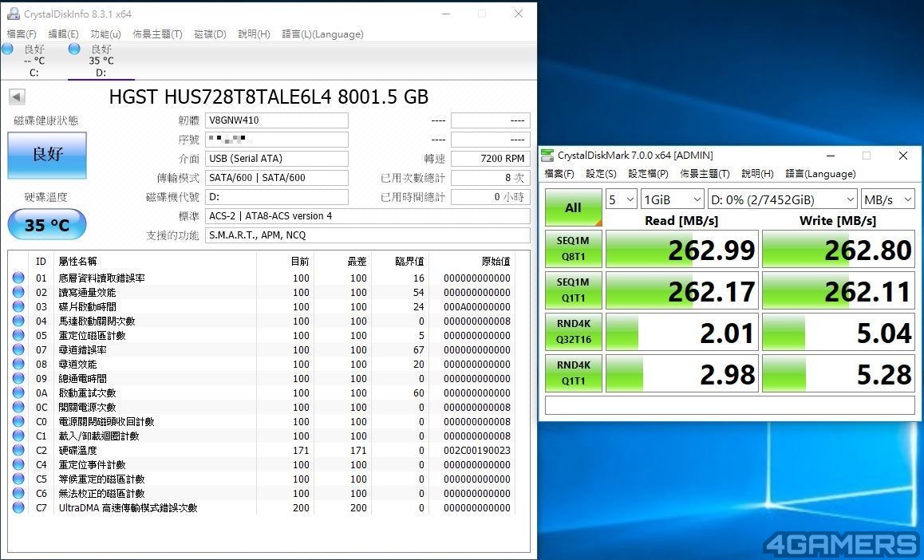The width and height of the screenshot is (924, 560).
Task: Click the 35 °C temperature button
Action: click(x=47, y=224)
